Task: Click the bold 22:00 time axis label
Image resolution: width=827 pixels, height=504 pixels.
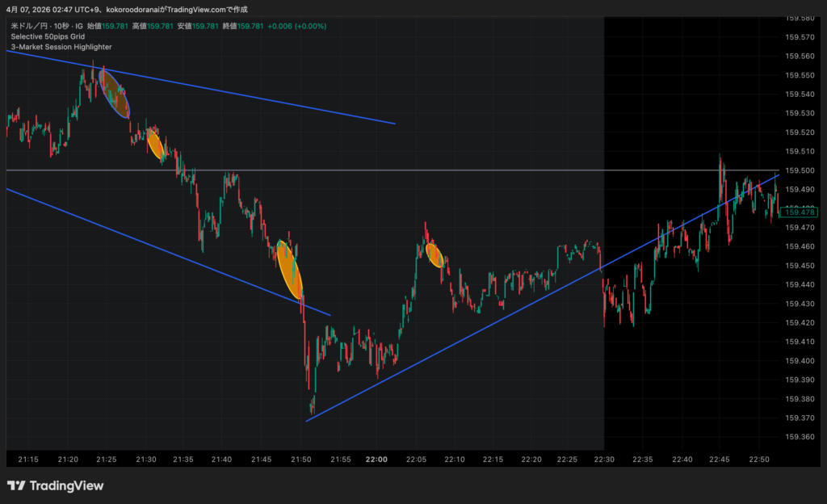Action: tap(376, 460)
